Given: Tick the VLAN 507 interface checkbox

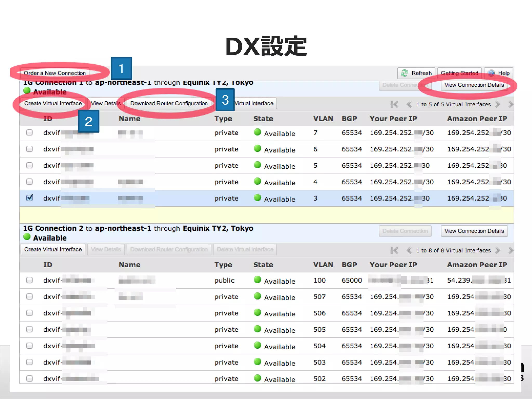Looking at the screenshot, I should 30,296.
